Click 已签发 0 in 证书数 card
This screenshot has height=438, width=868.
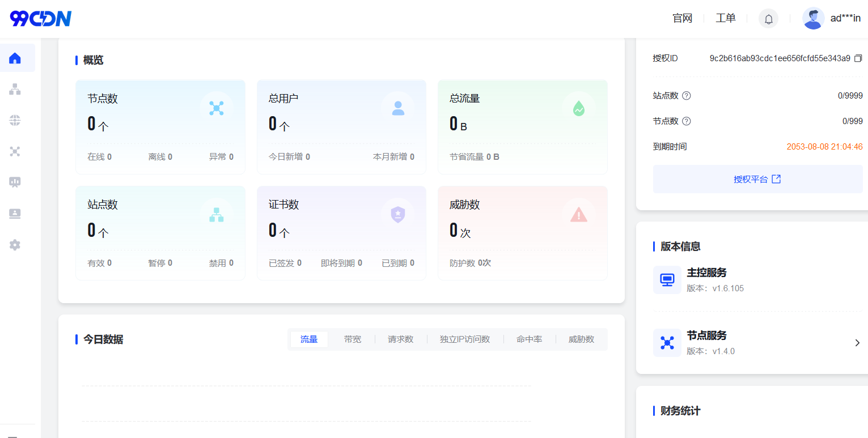[x=285, y=263]
